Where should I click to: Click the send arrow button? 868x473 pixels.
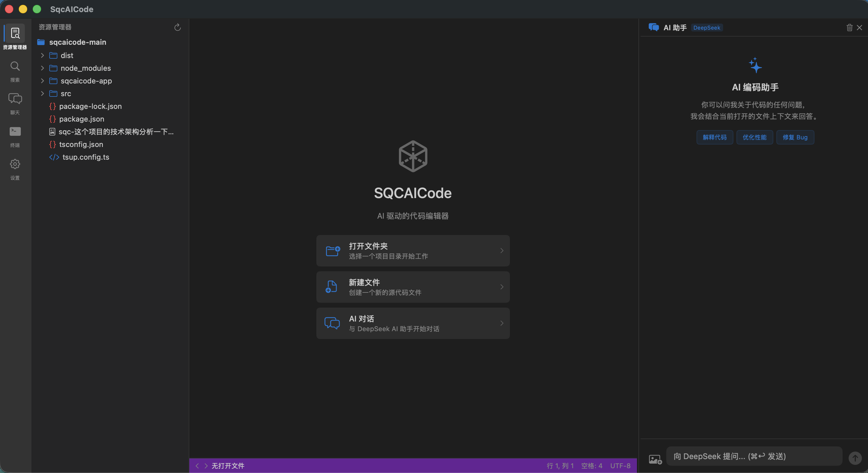(x=855, y=458)
